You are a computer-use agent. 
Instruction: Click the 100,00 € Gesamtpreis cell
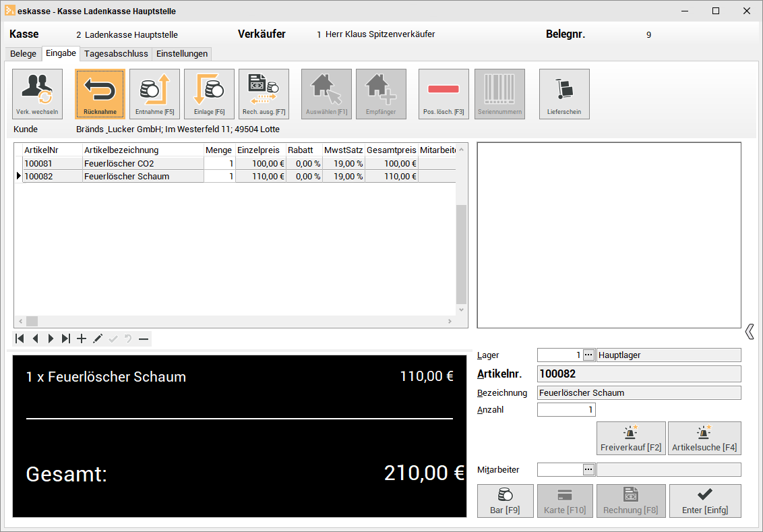(391, 164)
